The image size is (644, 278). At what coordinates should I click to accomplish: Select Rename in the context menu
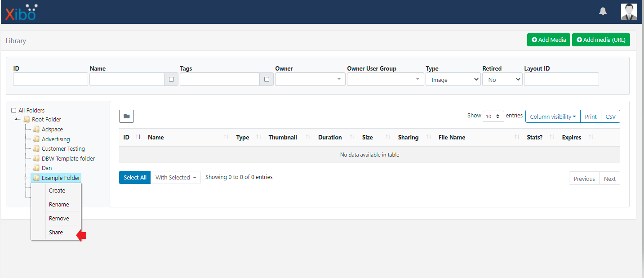(x=59, y=205)
